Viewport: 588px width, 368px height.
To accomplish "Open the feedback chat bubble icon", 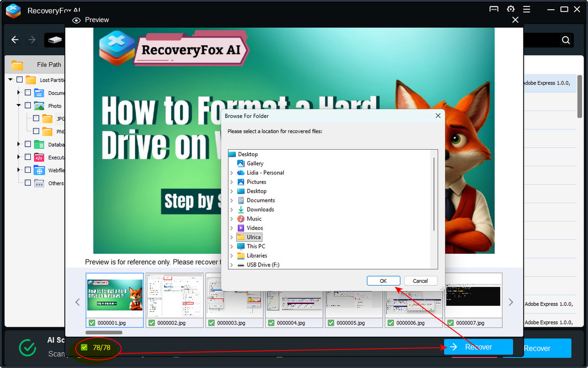I will tap(494, 9).
